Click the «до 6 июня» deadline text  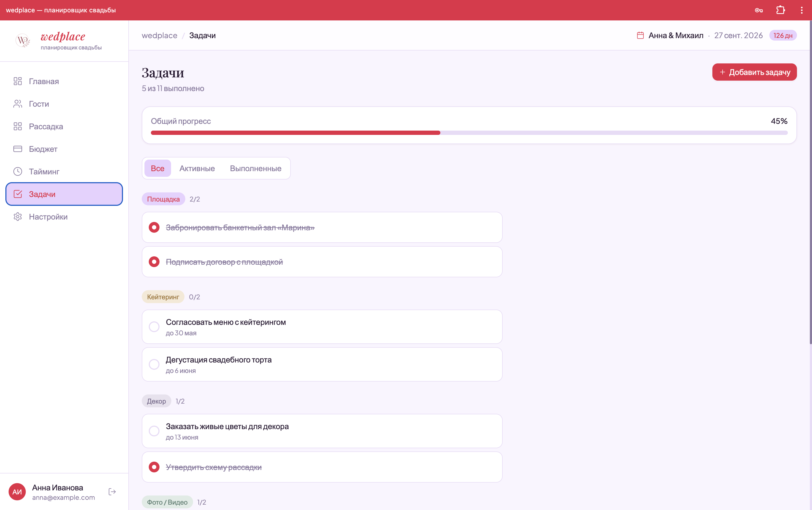[181, 371]
